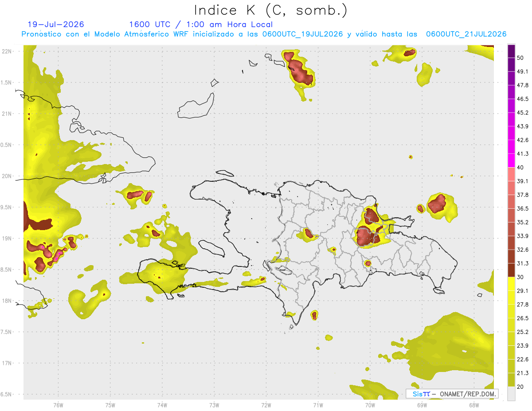Viewport: 532px width, 411px height.
Task: Click the "39.1" color scale value
Action: [523, 181]
